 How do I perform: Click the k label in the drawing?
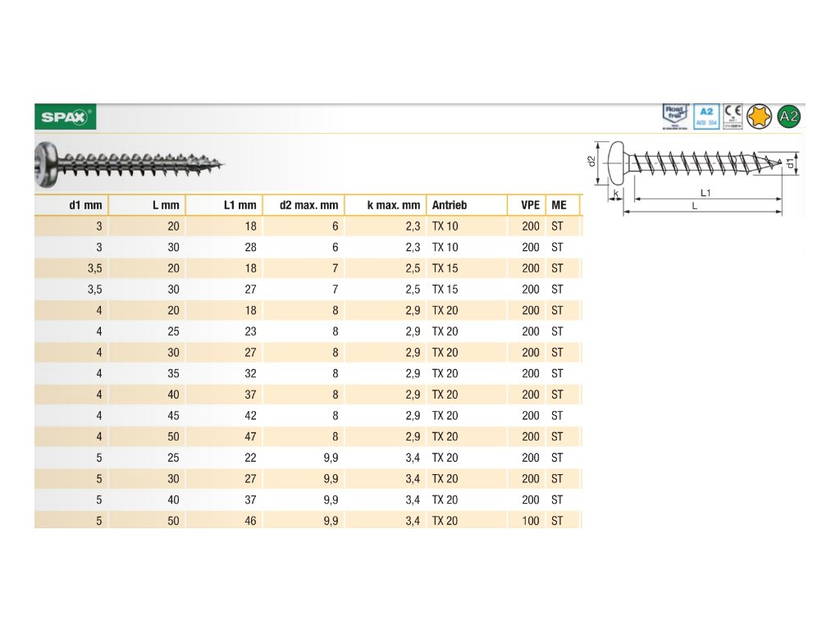615,193
